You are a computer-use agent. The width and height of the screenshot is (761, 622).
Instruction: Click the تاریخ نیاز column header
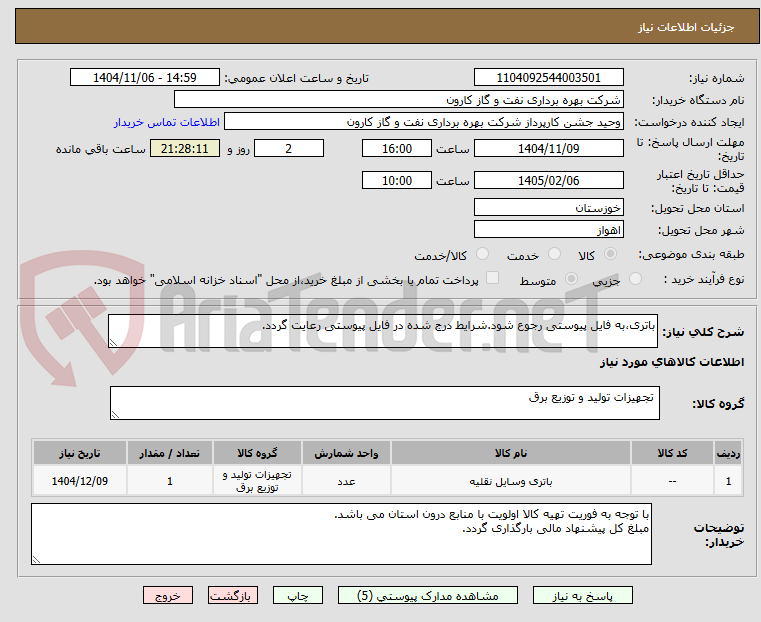coord(80,453)
